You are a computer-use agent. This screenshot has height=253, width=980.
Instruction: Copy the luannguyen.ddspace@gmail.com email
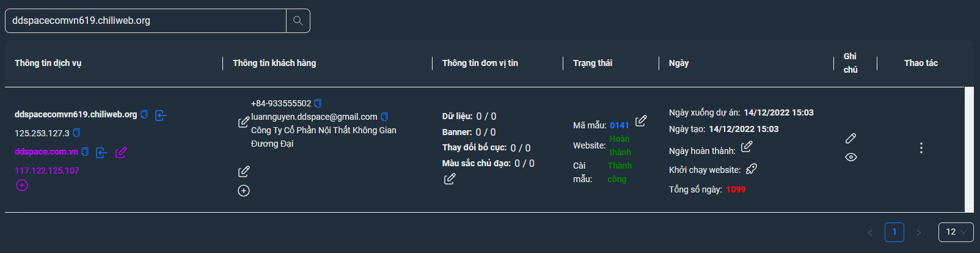click(x=384, y=117)
